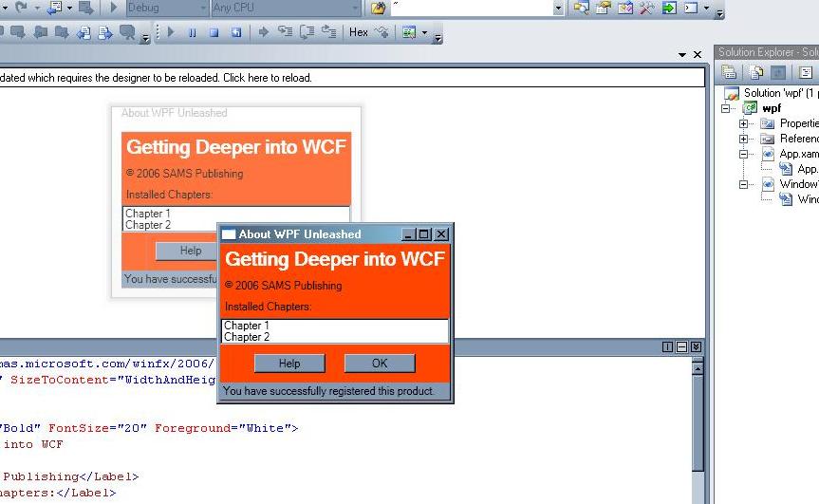Click View Code icon in Solution Explorer toolbar
The width and height of the screenshot is (819, 504).
click(806, 72)
